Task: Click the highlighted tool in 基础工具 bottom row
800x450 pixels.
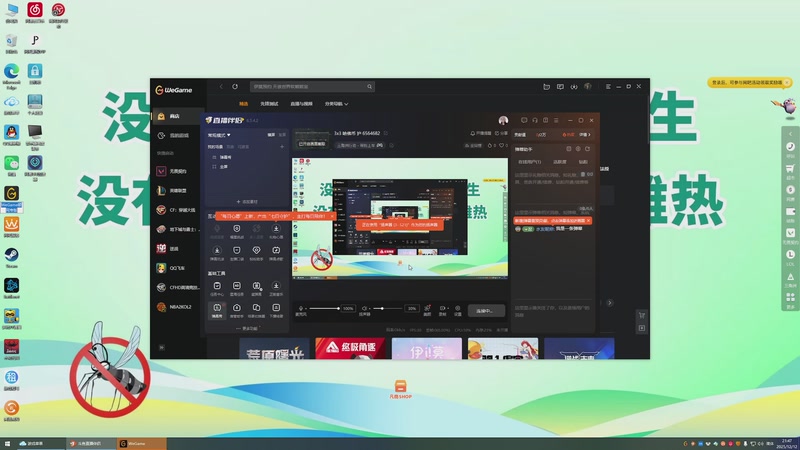Action: (x=217, y=310)
